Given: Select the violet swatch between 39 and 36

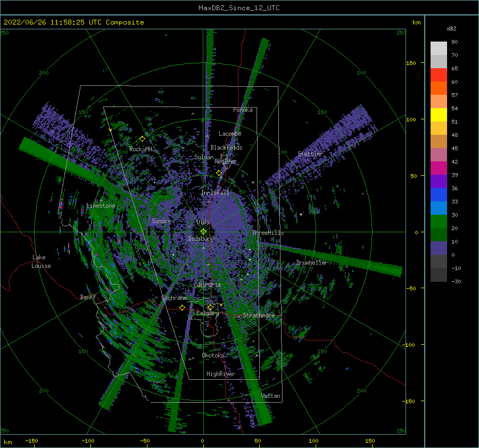Looking at the screenshot, I should [439, 181].
